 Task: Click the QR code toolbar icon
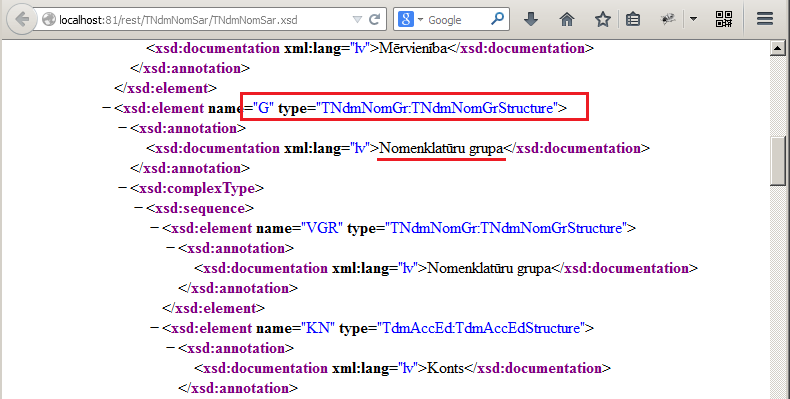click(x=724, y=19)
